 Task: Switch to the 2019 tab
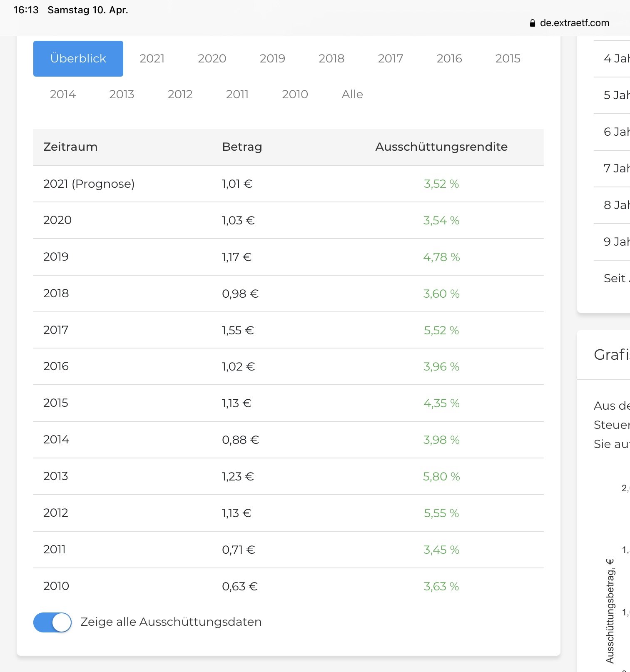pos(272,59)
